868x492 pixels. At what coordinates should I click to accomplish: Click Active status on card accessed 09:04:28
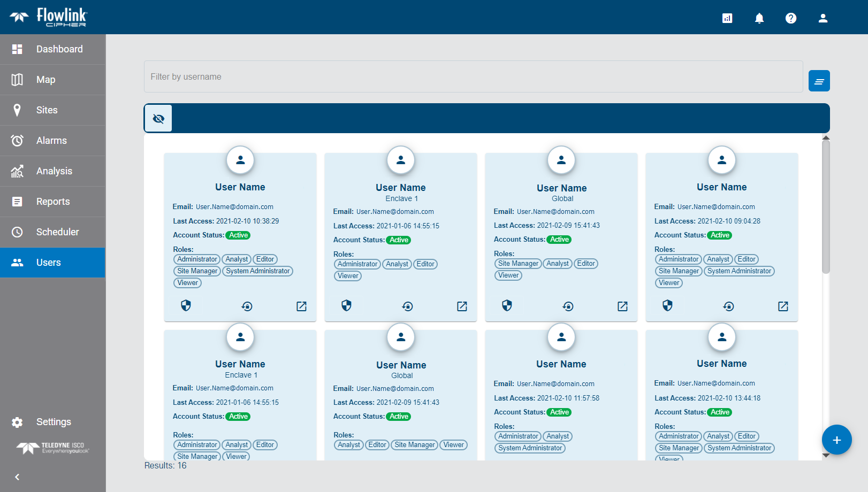[720, 235]
